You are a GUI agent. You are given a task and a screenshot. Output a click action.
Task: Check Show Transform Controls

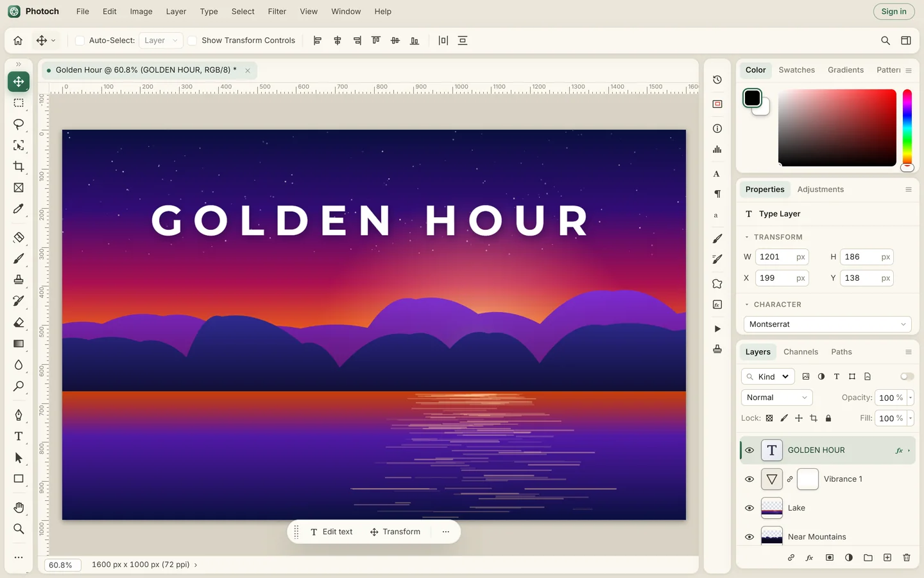coord(192,40)
